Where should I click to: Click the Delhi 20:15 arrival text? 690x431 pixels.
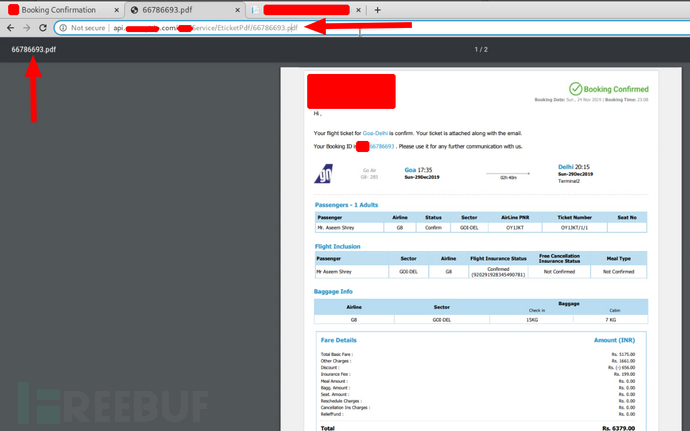(574, 167)
